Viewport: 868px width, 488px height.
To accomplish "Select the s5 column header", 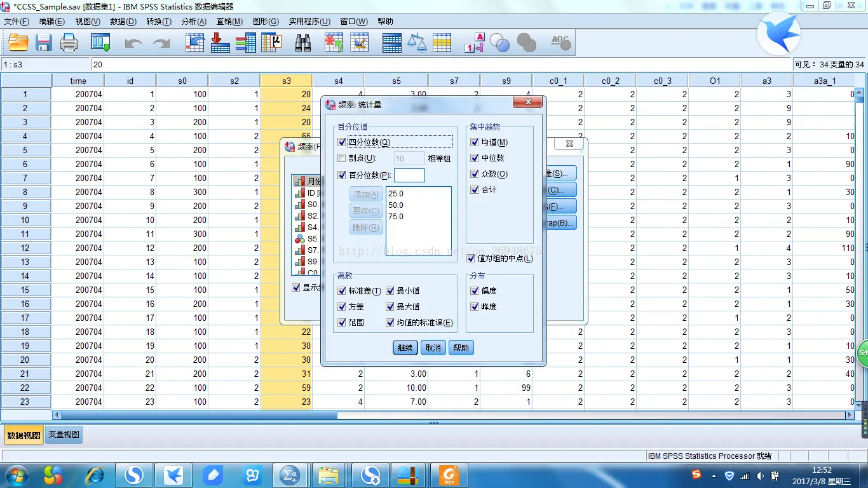I will tap(397, 81).
